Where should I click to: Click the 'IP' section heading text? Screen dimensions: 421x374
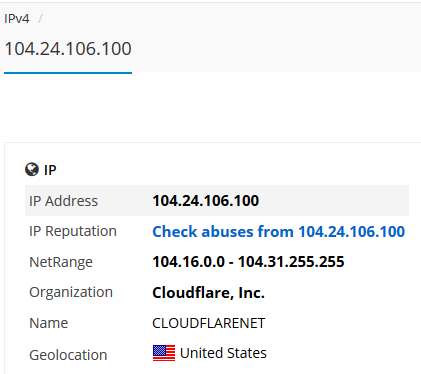(x=50, y=170)
